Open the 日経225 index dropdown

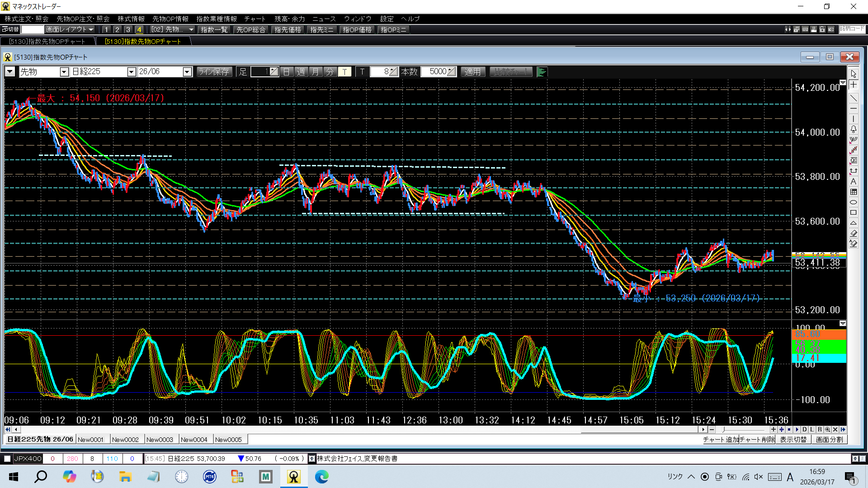pos(131,72)
